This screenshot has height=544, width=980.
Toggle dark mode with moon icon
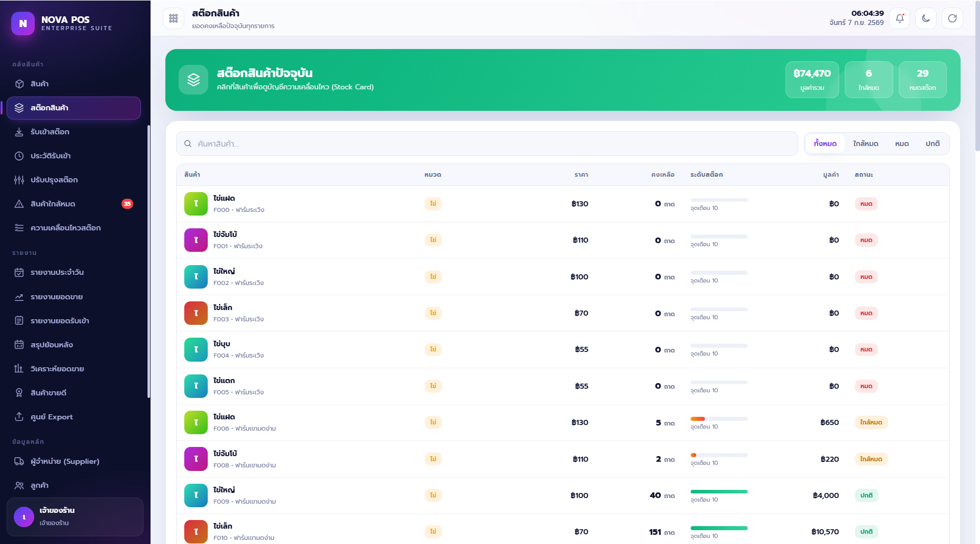coord(926,18)
